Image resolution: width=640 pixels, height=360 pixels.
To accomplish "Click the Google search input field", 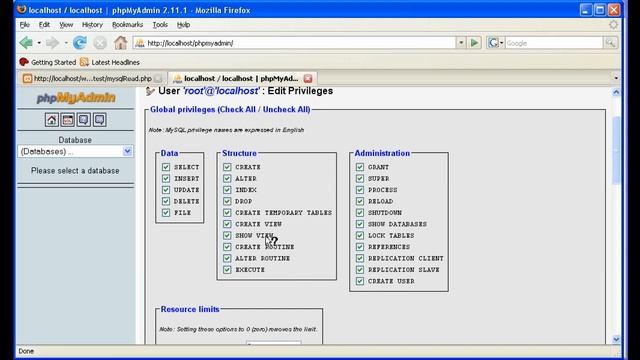I will [554, 43].
